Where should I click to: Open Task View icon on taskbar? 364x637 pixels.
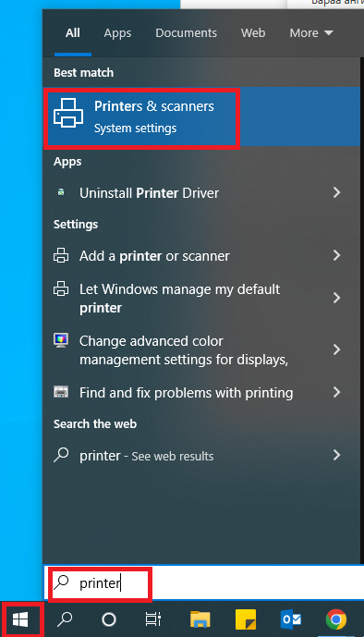tap(153, 619)
